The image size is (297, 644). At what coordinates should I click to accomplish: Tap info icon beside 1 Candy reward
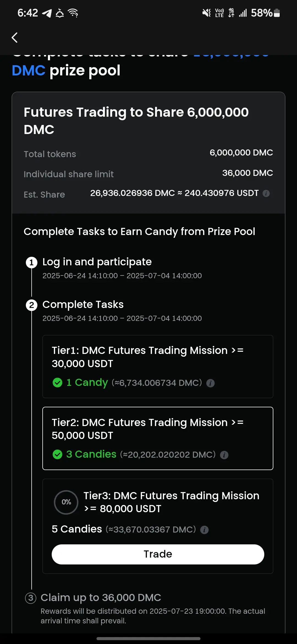[x=210, y=383]
